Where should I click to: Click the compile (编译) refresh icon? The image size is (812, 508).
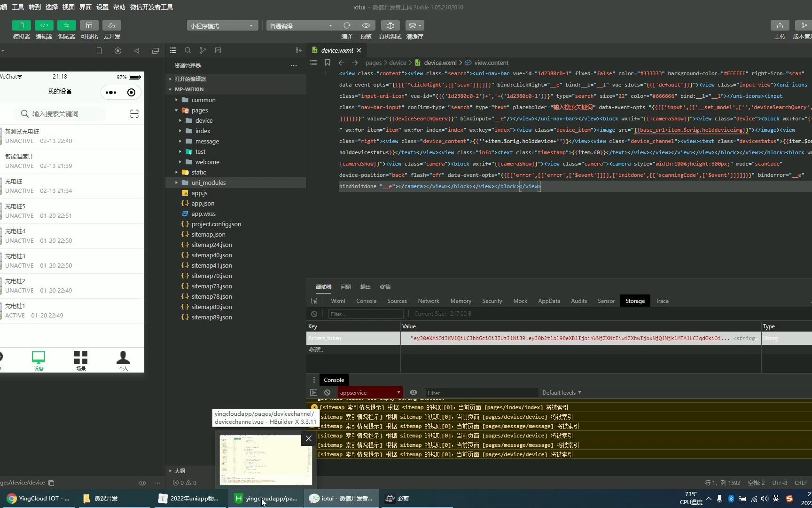click(347, 25)
